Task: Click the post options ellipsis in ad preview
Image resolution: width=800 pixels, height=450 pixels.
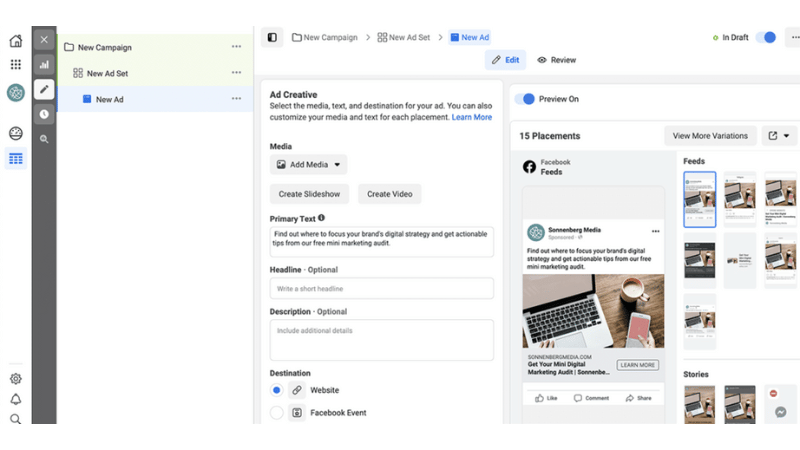Action: [x=656, y=231]
